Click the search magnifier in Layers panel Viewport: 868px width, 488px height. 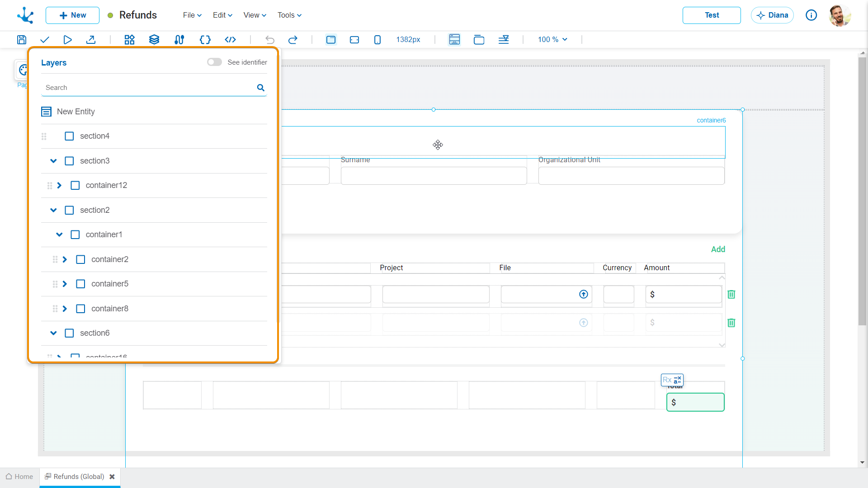click(x=261, y=88)
